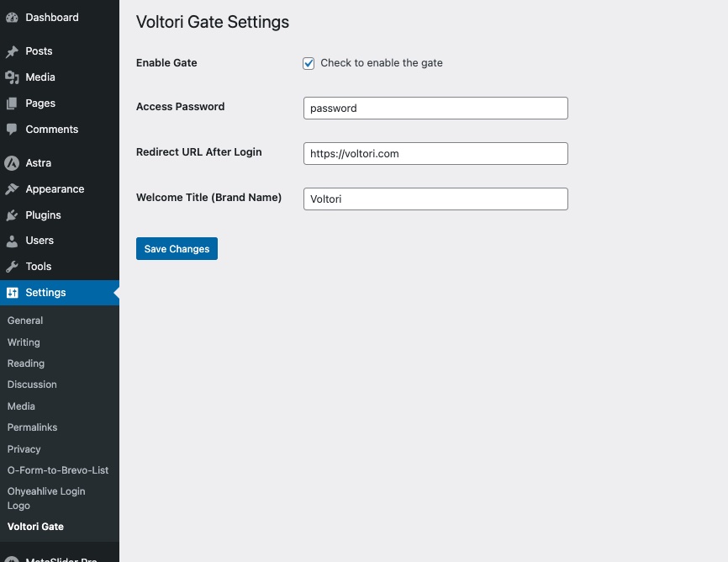The width and height of the screenshot is (728, 562).
Task: Click the Plugins plug icon
Action: coord(12,215)
